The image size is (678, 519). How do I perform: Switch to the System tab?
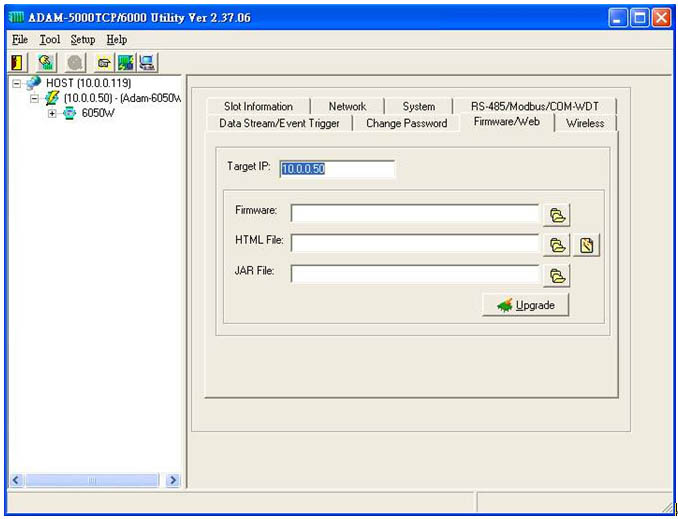(419, 106)
